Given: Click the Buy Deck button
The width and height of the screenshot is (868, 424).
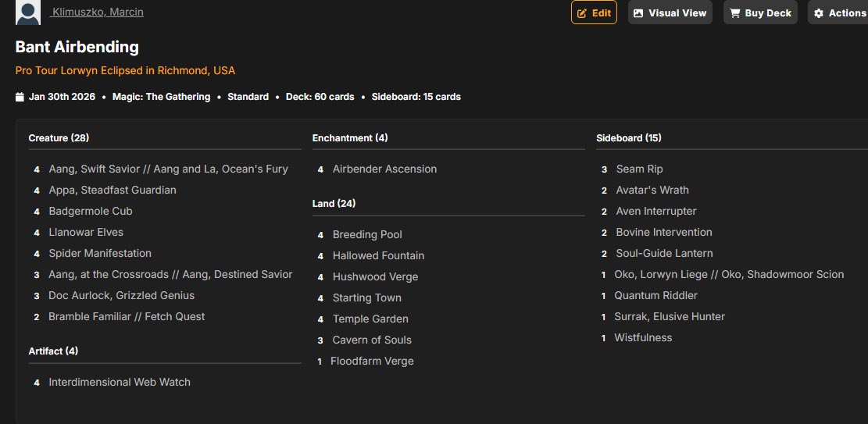Looking at the screenshot, I should point(761,12).
